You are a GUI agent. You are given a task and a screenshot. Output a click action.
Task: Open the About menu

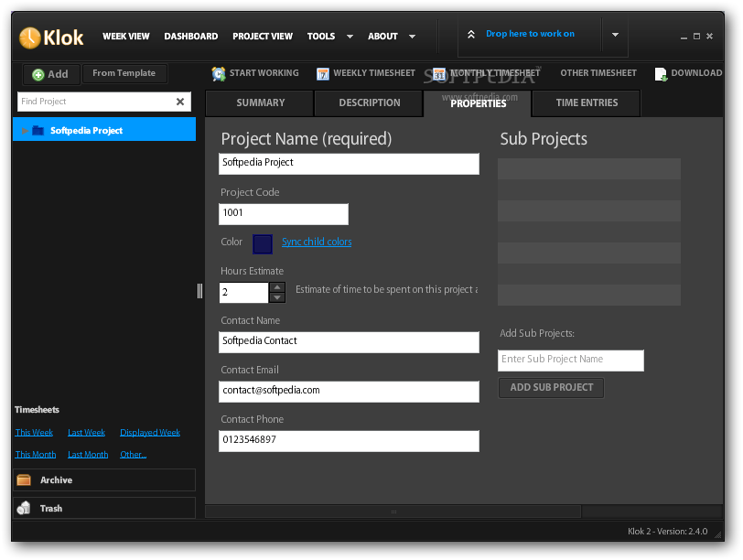point(382,37)
